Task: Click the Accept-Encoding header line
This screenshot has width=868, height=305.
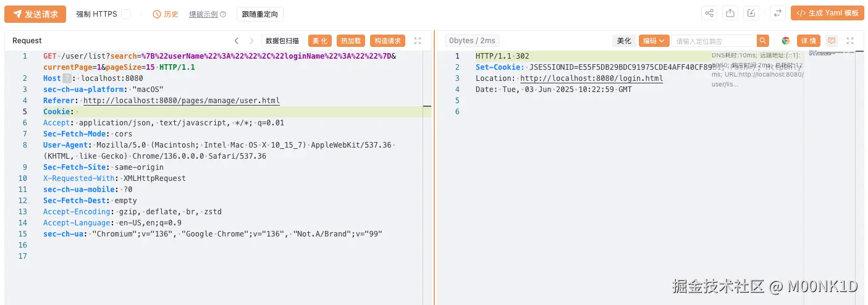Action: (132, 212)
